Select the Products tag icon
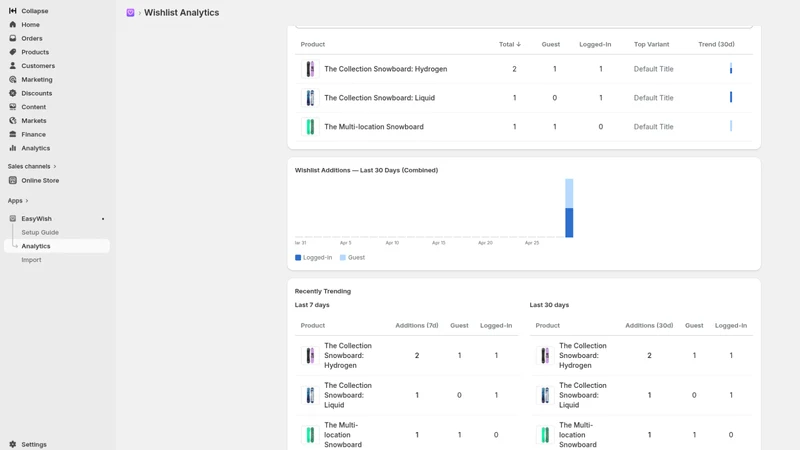Screen dimensions: 800x450 [x=13, y=52]
